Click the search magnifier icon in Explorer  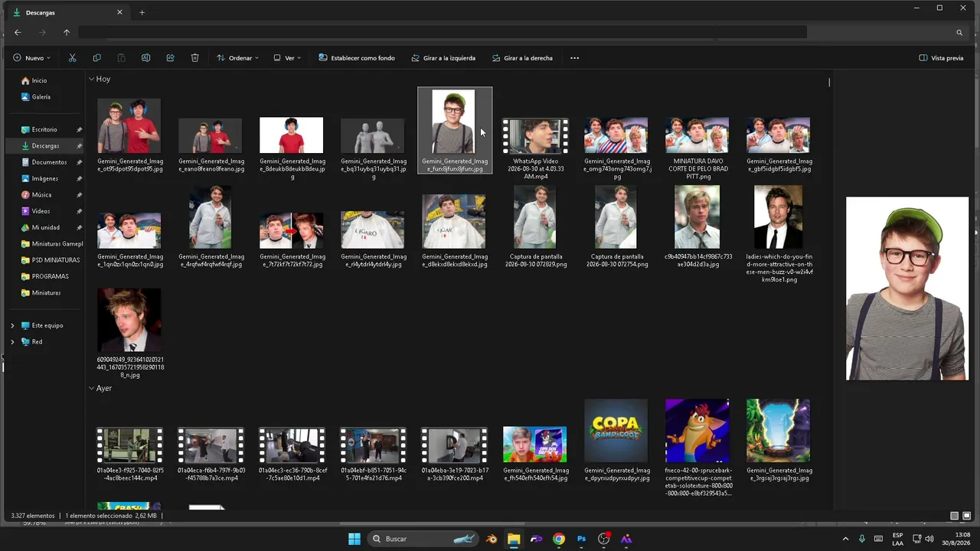tap(959, 32)
